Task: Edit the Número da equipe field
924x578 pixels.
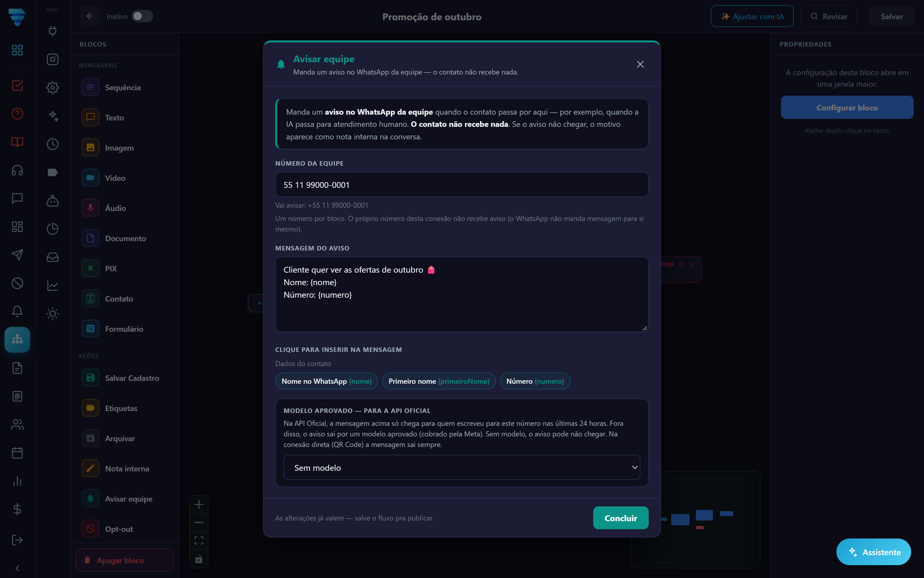Action: 462,185
